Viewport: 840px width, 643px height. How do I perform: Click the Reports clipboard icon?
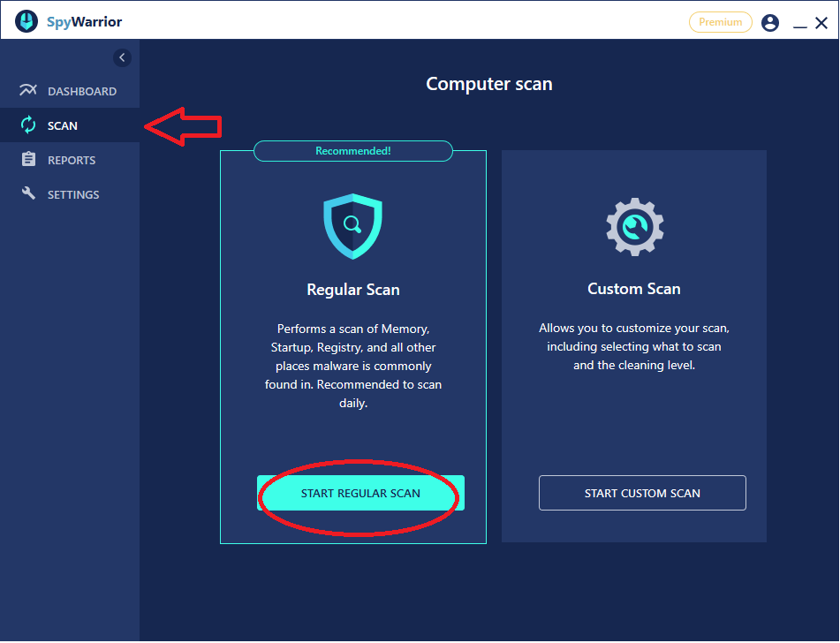coord(28,159)
